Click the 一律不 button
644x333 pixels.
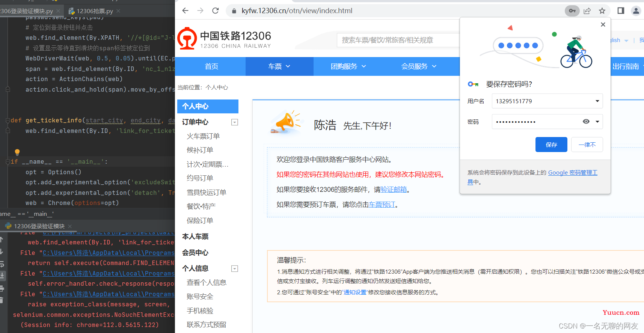coord(587,145)
